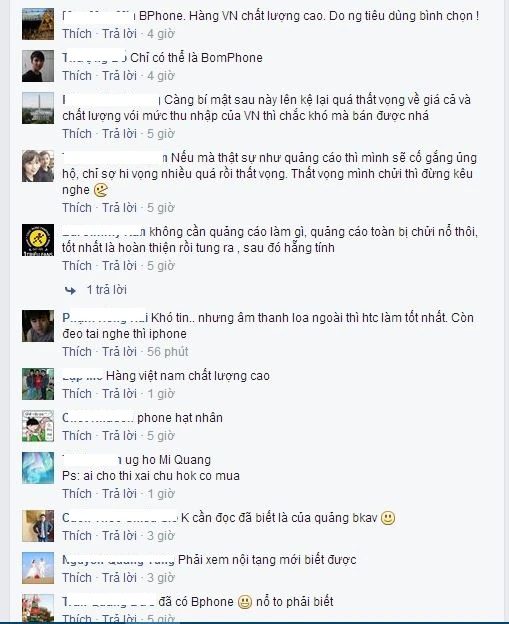Image resolution: width=509 pixels, height=624 pixels.
Task: Click the emoji after 'đã có Bphone'
Action: [x=245, y=602]
